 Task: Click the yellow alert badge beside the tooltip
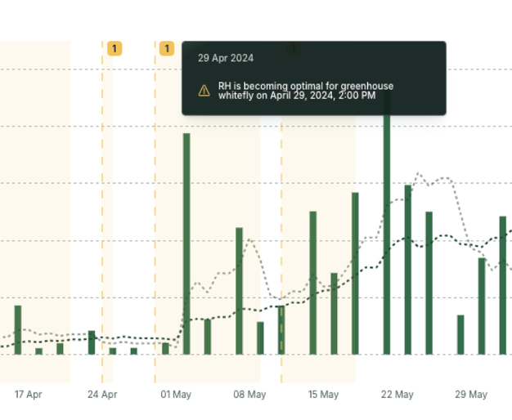(167, 49)
